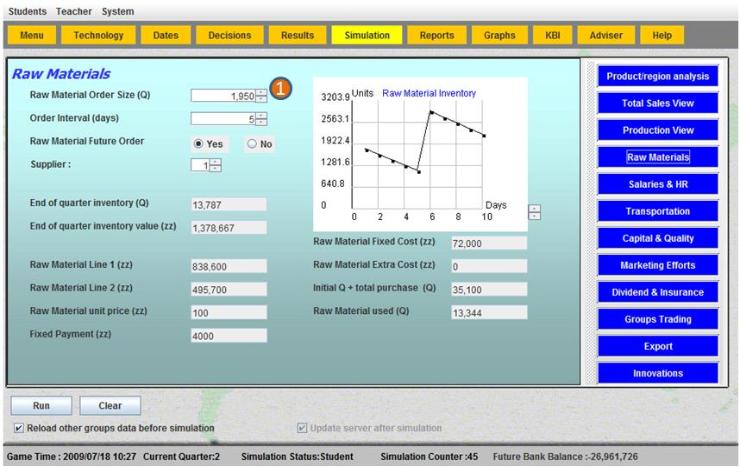Select Yes for Raw Material Future Order
This screenshot has height=467, width=740.
click(x=198, y=143)
